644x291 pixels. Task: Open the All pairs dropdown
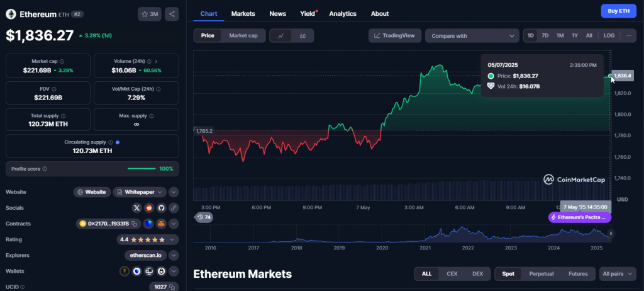[x=618, y=274]
